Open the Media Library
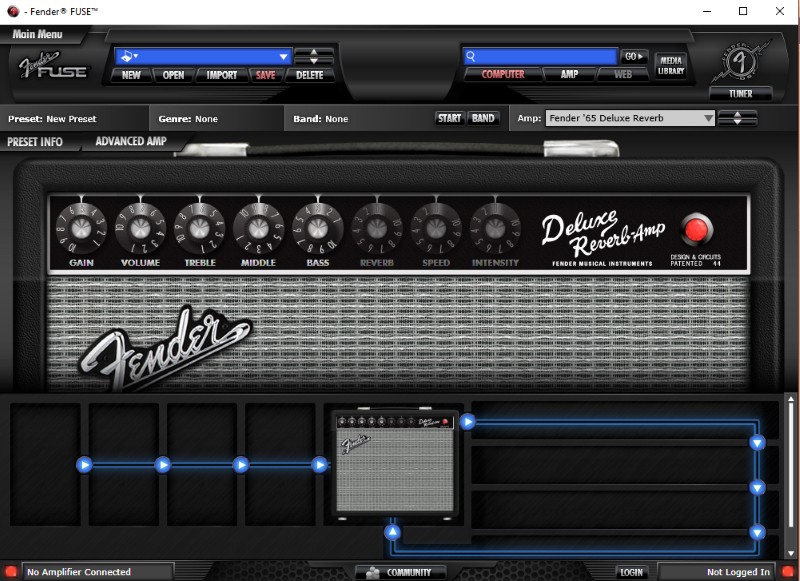 tap(669, 65)
